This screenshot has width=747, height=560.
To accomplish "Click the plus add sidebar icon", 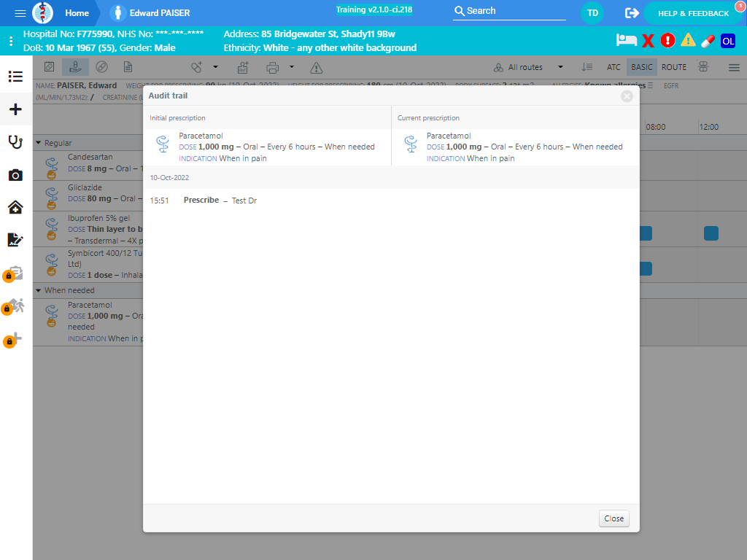I will click(16, 109).
